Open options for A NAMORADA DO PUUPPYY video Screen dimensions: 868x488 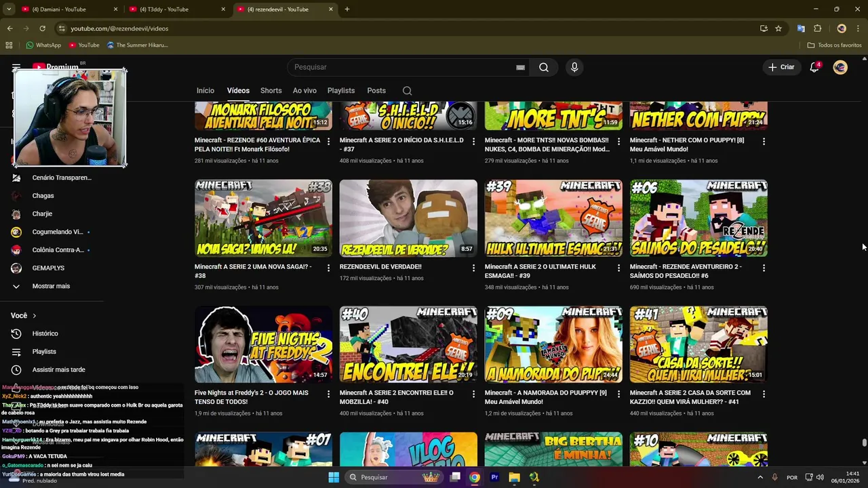coord(618,394)
